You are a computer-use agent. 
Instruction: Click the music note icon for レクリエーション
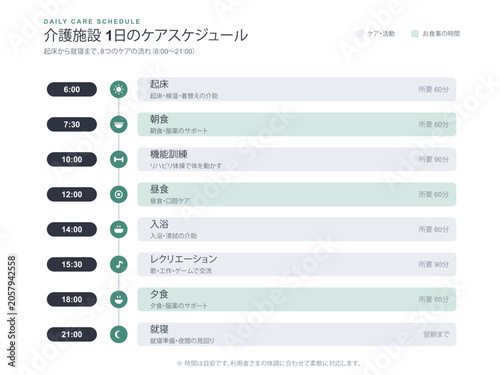(x=119, y=264)
